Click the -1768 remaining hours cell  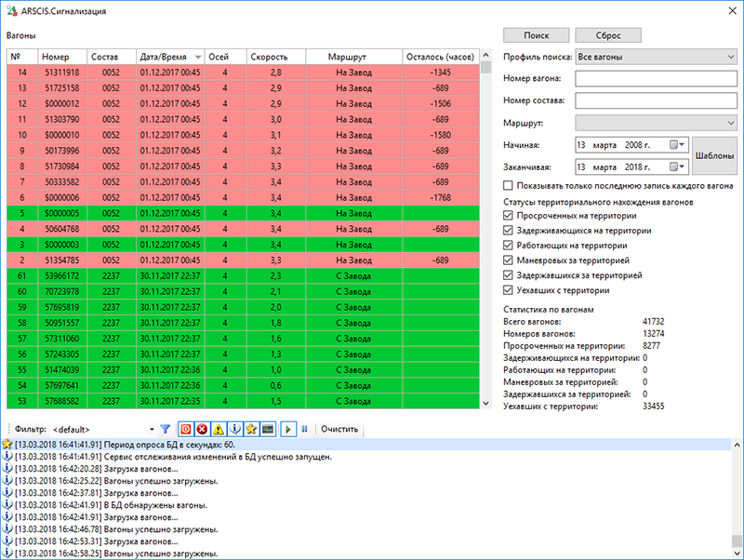click(x=441, y=198)
